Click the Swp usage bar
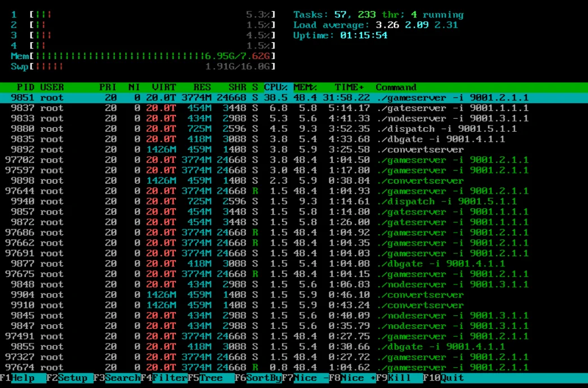588x388 pixels. coord(143,66)
